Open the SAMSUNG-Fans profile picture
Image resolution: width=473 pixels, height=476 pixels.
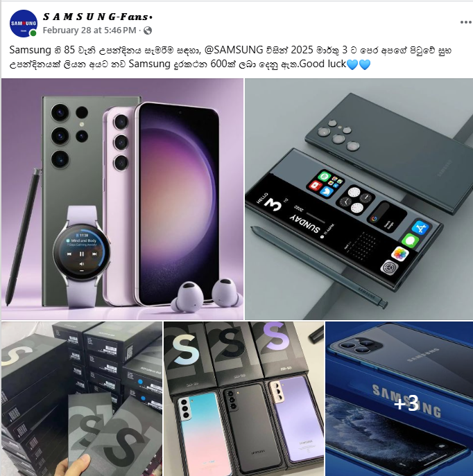coord(24,24)
